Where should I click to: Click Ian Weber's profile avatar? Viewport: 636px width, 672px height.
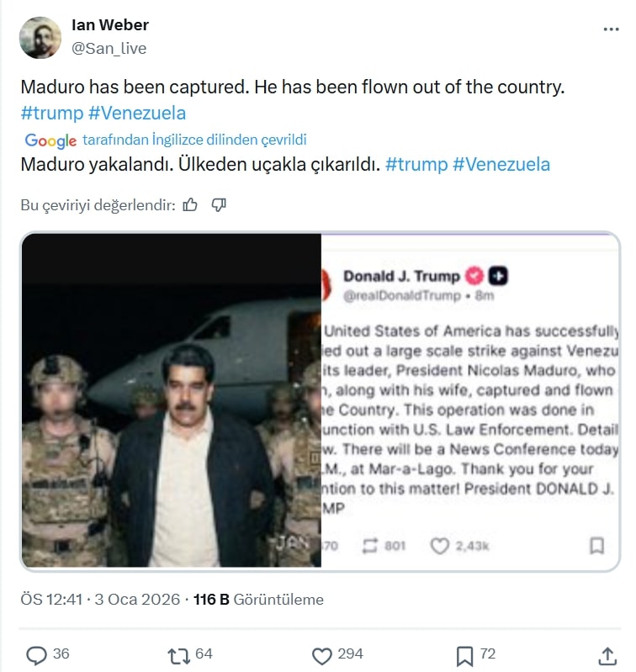[40, 38]
